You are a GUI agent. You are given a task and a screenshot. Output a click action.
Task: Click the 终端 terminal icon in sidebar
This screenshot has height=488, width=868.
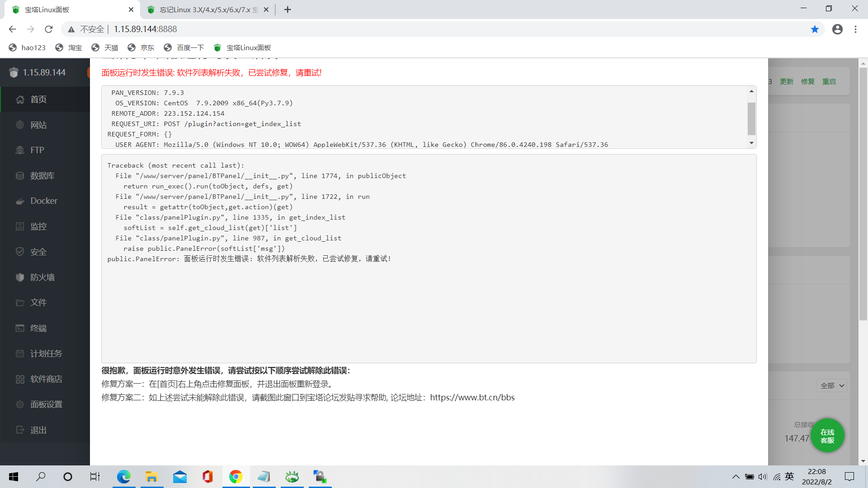[20, 328]
